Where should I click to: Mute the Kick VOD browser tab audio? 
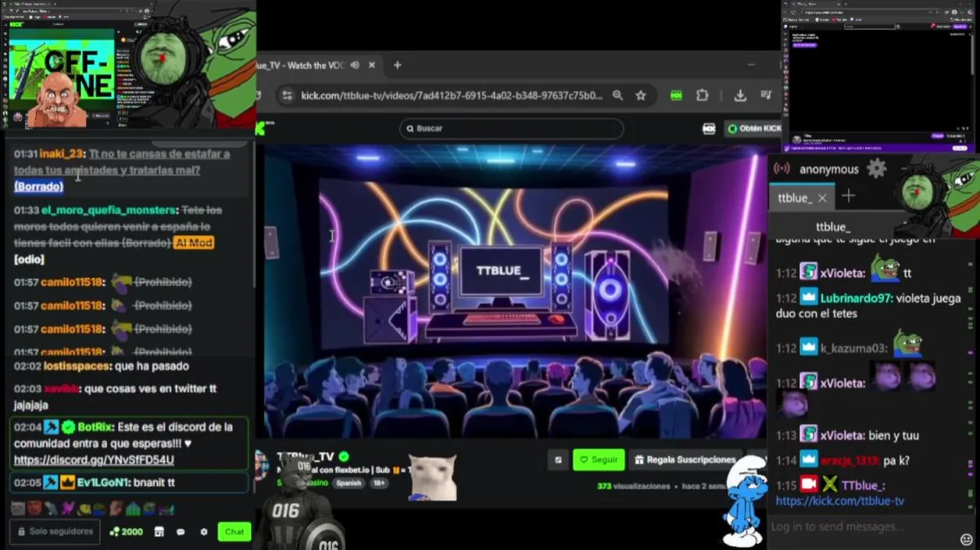pyautogui.click(x=354, y=65)
